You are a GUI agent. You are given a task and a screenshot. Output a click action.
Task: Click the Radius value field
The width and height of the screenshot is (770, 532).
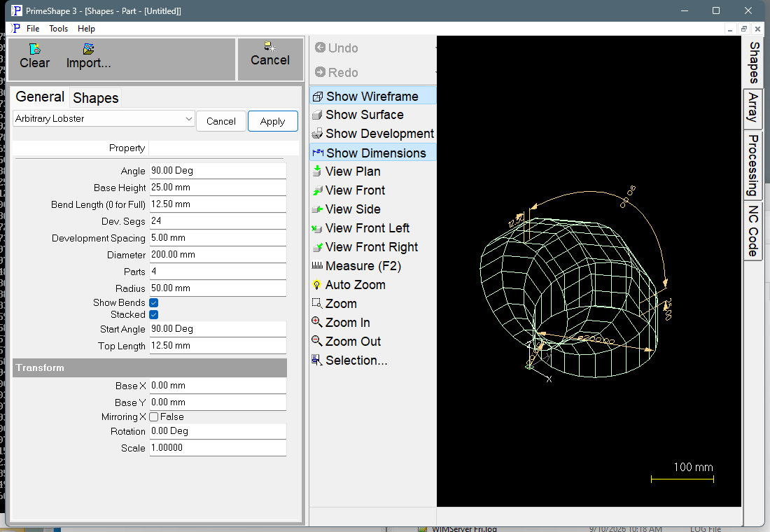218,288
